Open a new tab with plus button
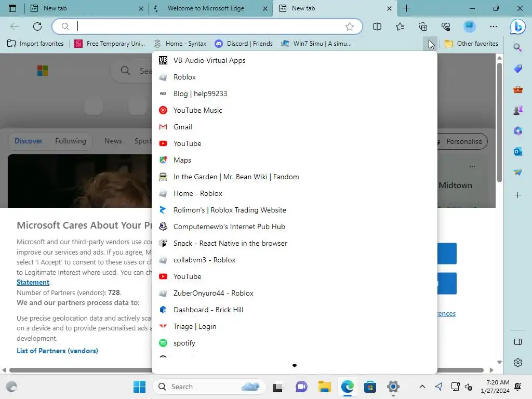532x399 pixels. pyautogui.click(x=406, y=8)
